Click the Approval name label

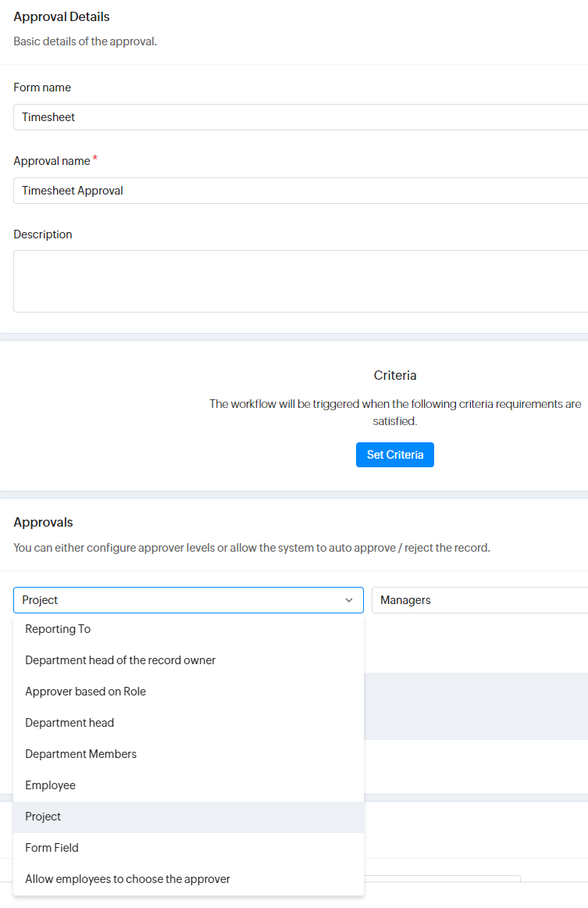tap(52, 161)
